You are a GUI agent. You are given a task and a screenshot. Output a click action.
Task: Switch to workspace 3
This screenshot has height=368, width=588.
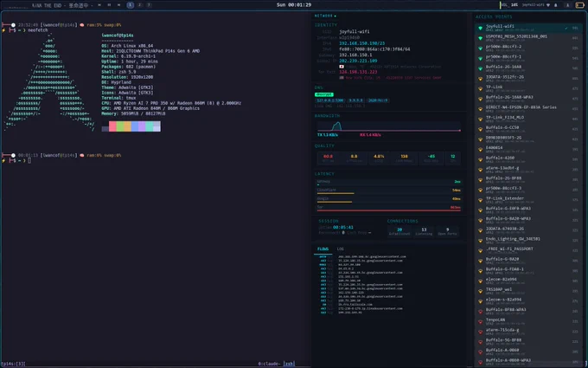(149, 5)
